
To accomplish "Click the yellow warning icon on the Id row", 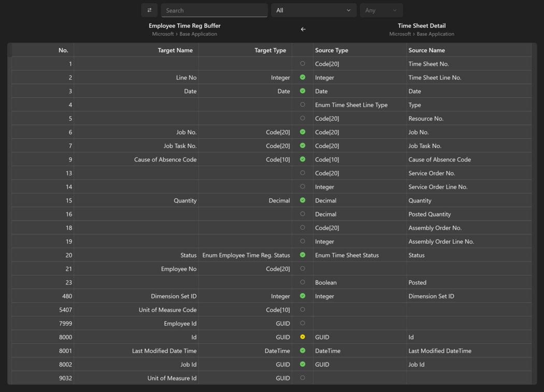I will pos(303,337).
